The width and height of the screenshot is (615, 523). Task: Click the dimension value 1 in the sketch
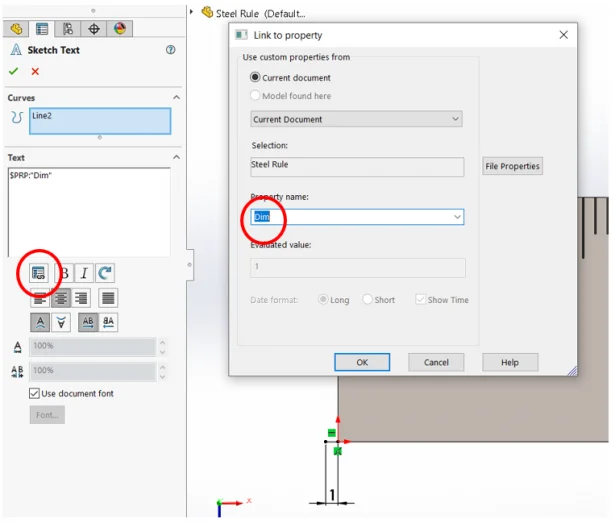[332, 495]
